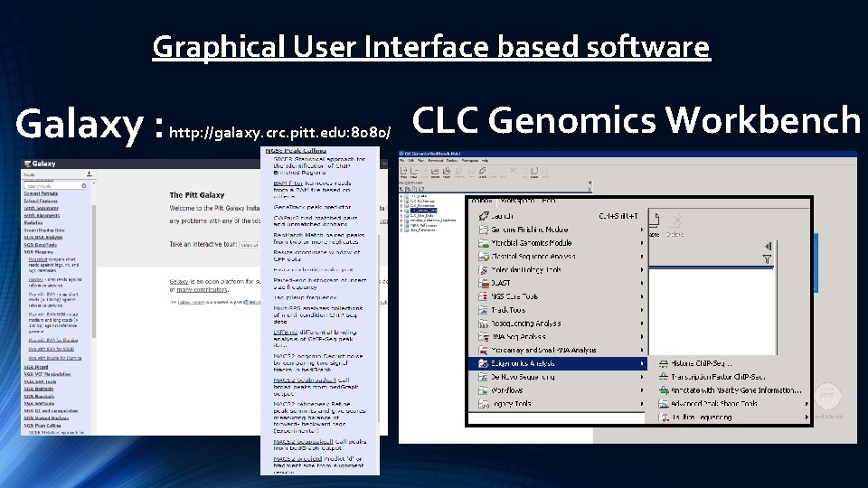Screen dimensions: 868x488
Task: Click the Launch rocket icon in Toolbox menu
Action: 484,216
